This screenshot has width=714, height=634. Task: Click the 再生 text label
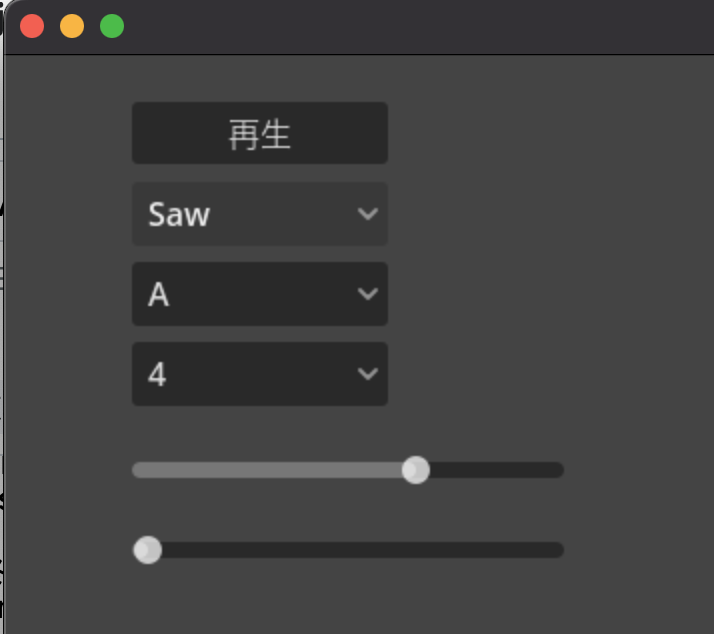tap(260, 134)
